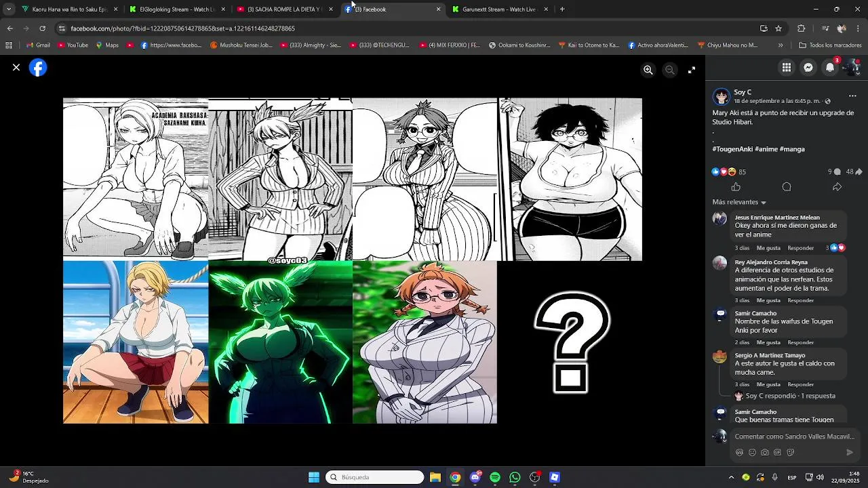Switch to Garunextt Stream tab
The width and height of the screenshot is (868, 488).
click(x=499, y=9)
